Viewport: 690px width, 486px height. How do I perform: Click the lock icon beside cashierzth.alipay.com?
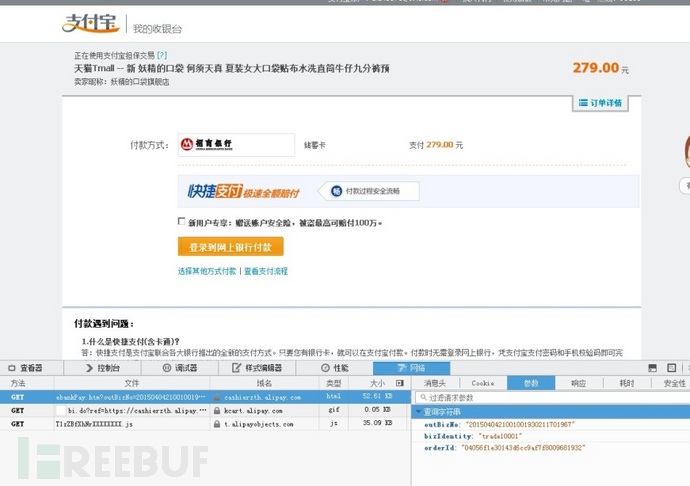217,398
